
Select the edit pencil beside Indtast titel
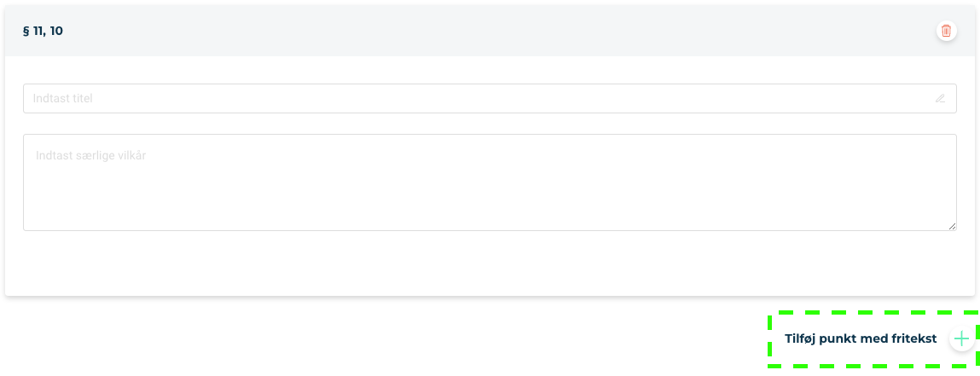[x=940, y=99]
